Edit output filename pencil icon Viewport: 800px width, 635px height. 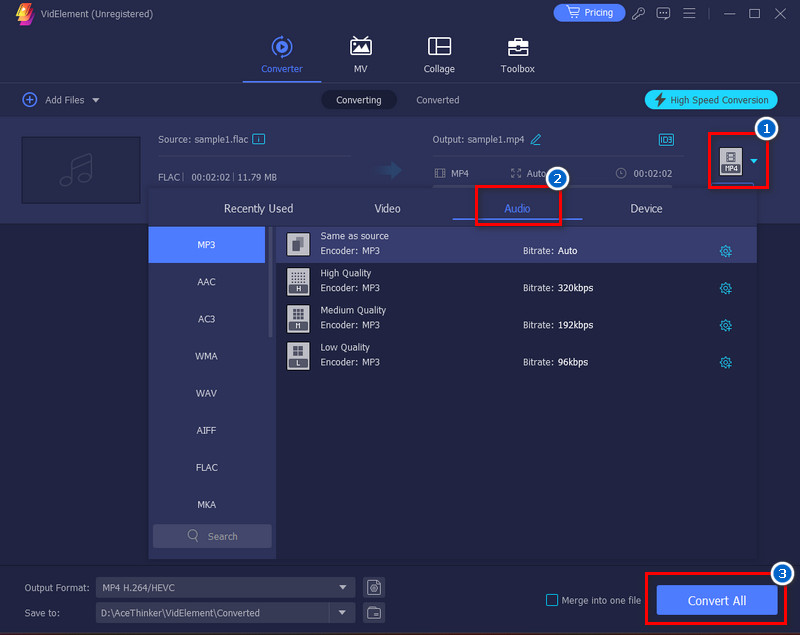tap(536, 139)
